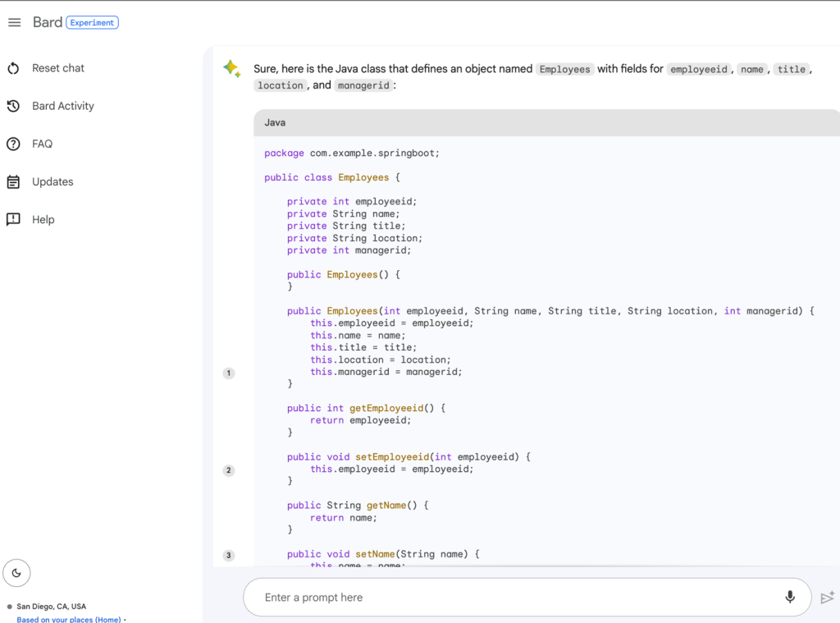Click the FAQ question mark icon
Viewport: 840px width, 623px height.
click(x=13, y=144)
